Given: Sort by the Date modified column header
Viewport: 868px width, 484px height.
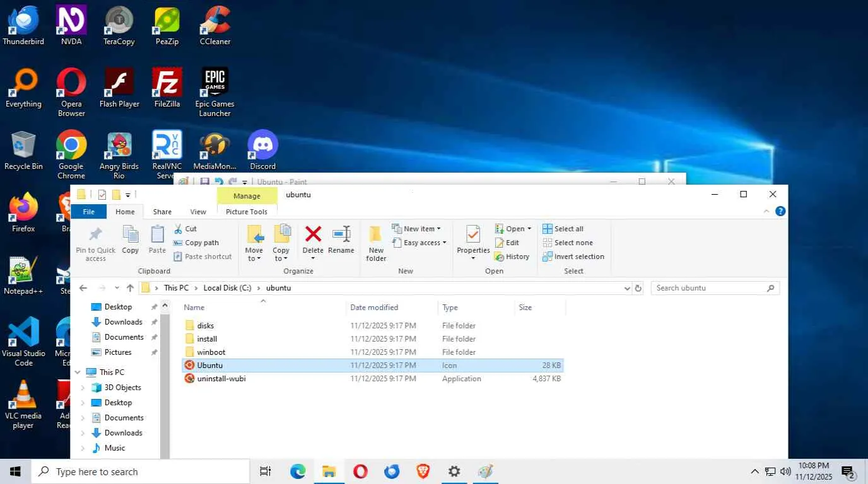Looking at the screenshot, I should coord(392,308).
